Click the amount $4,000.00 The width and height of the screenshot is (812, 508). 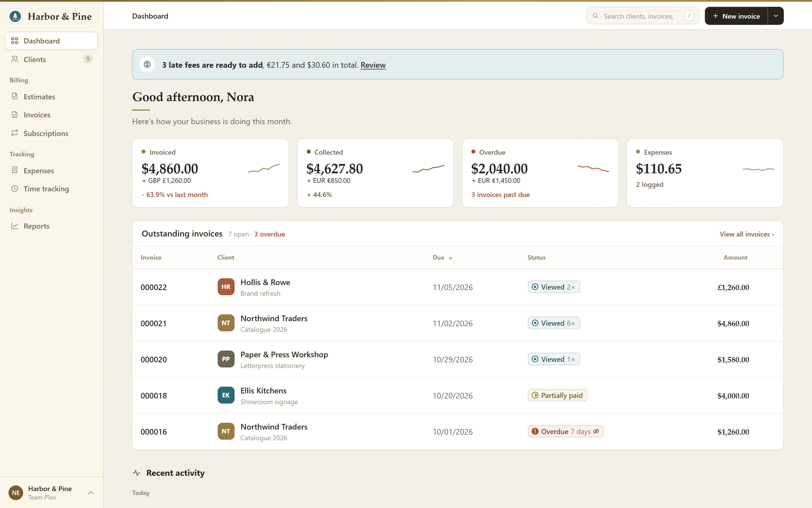pos(733,396)
